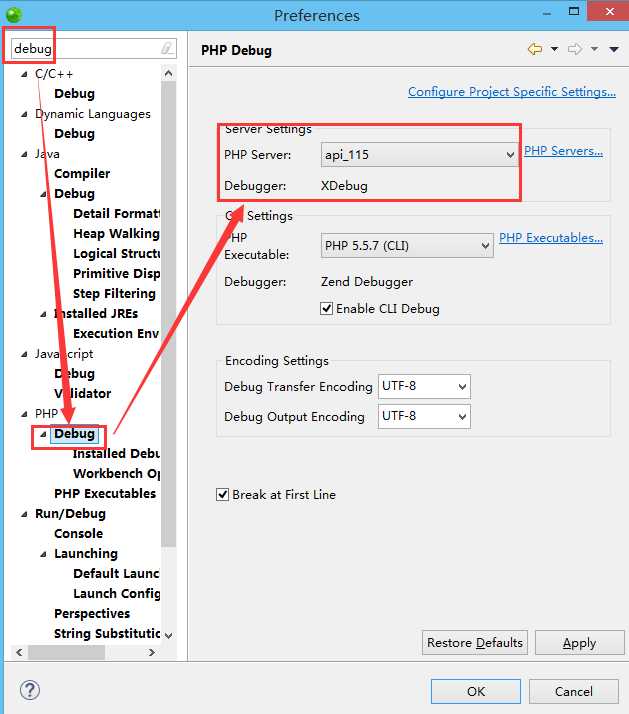Select Primitive Display tree item
Image resolution: width=629 pixels, height=714 pixels.
[x=117, y=274]
